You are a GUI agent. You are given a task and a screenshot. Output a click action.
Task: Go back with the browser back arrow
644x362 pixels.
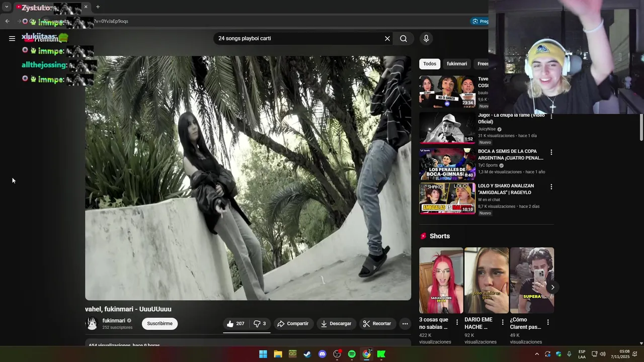point(7,21)
